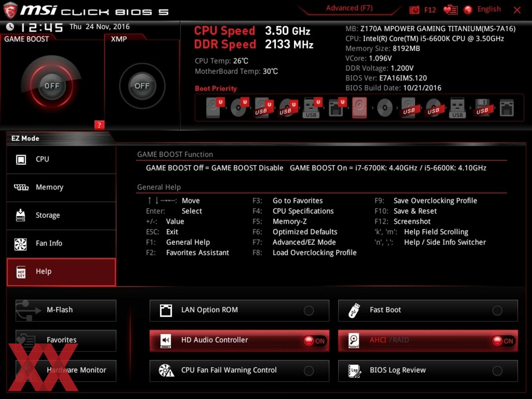This screenshot has height=399, width=532.
Task: Click the red question mark help icon
Action: coord(99,125)
